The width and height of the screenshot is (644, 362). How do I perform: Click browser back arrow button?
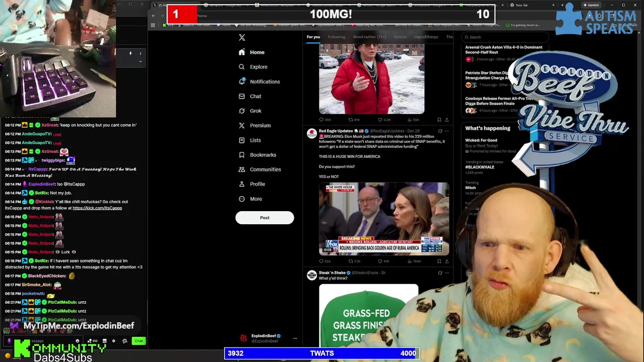coord(153,16)
